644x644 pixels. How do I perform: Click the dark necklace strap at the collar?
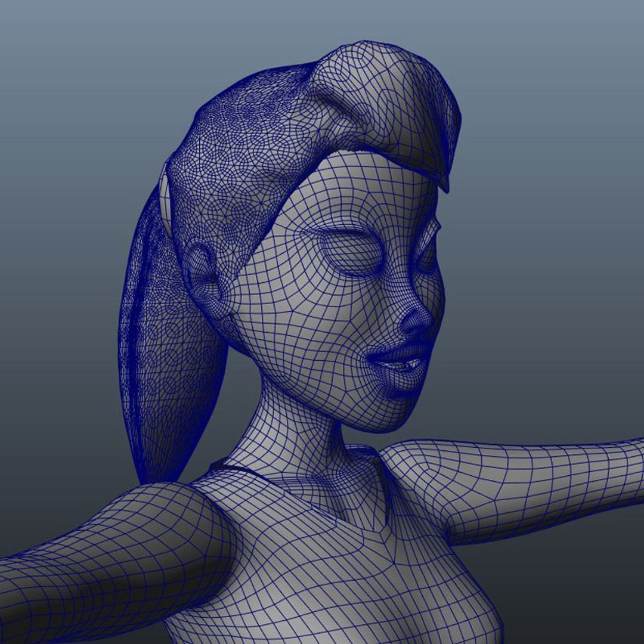pos(238,469)
